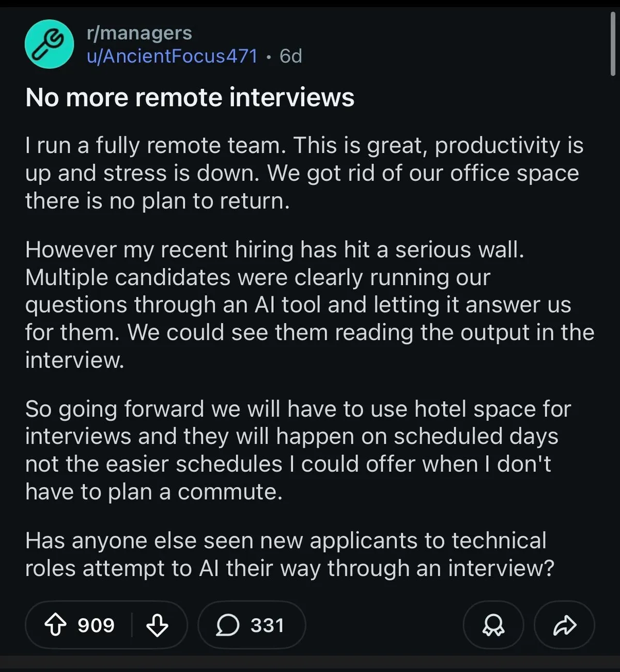
Task: Click the 6d post timestamp
Action: coord(291,56)
